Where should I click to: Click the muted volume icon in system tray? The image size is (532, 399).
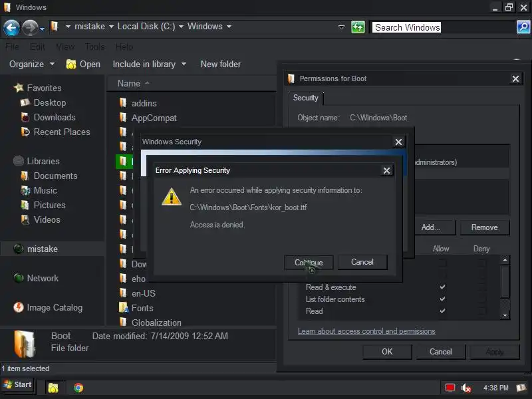pyautogui.click(x=466, y=388)
